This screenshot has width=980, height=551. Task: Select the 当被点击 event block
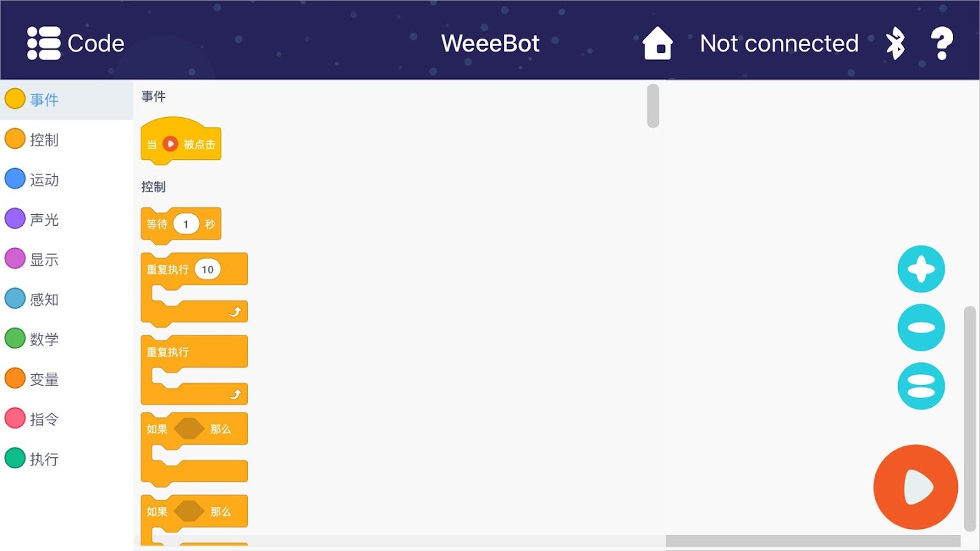point(181,143)
